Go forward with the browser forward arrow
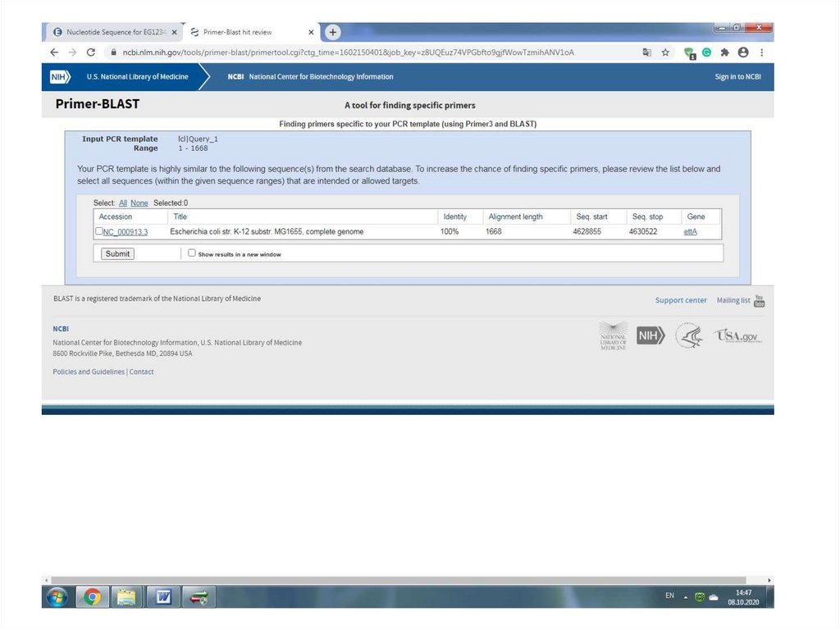 [x=72, y=52]
